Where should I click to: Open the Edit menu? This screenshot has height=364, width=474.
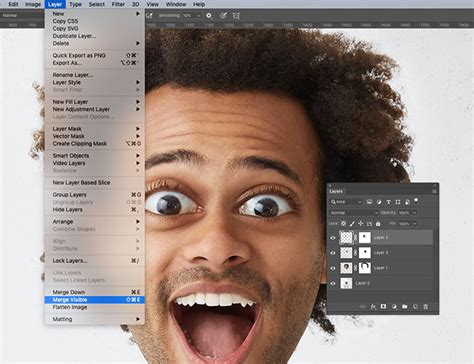click(x=13, y=4)
